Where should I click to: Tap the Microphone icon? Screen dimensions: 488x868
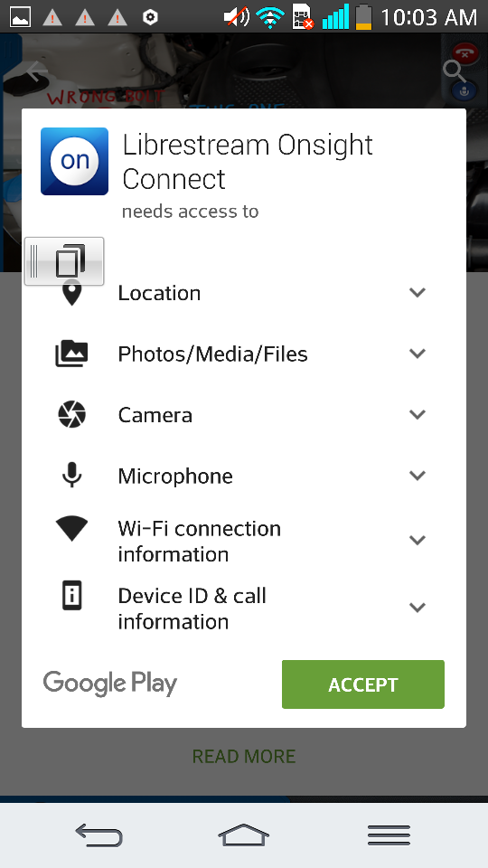(72, 476)
